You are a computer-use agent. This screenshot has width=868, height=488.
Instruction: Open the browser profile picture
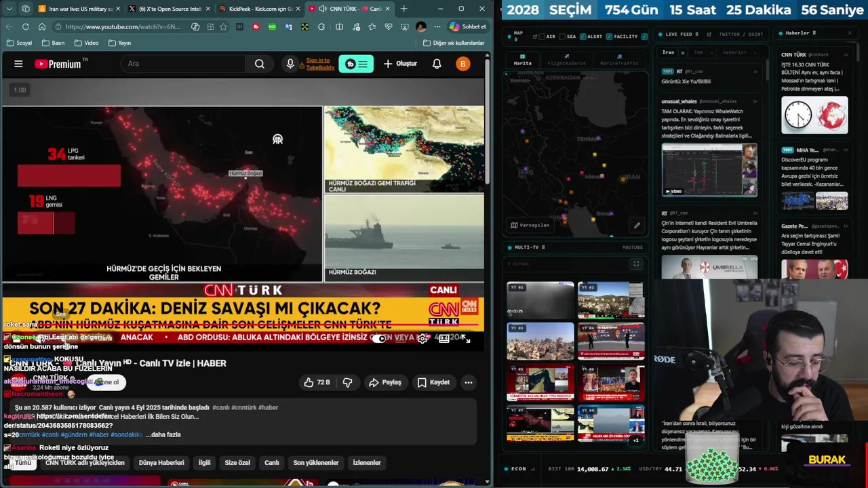420,26
